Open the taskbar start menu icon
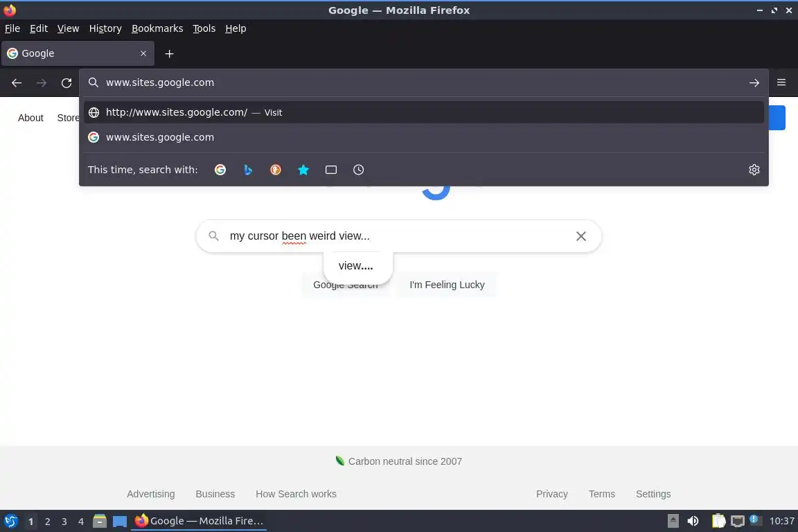Viewport: 798px width, 532px height. [10, 521]
